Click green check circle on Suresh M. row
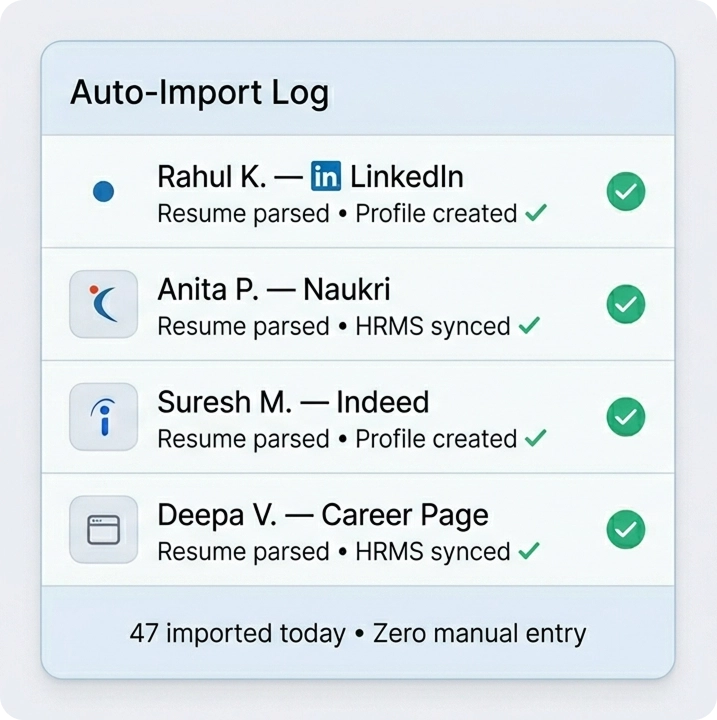 pyautogui.click(x=626, y=416)
